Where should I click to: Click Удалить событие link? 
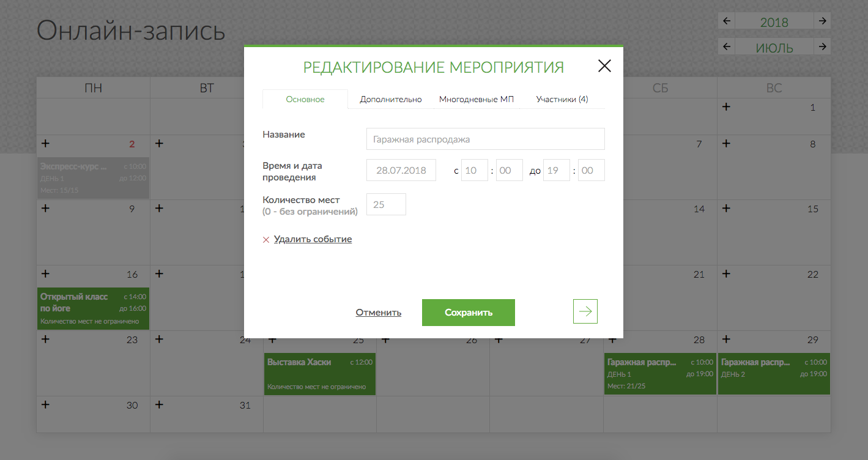pos(313,239)
